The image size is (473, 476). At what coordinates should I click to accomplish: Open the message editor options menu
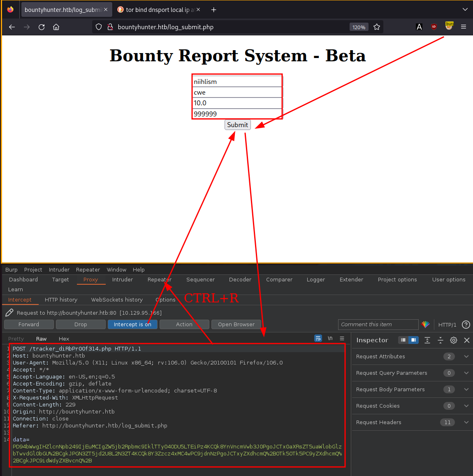click(x=342, y=338)
